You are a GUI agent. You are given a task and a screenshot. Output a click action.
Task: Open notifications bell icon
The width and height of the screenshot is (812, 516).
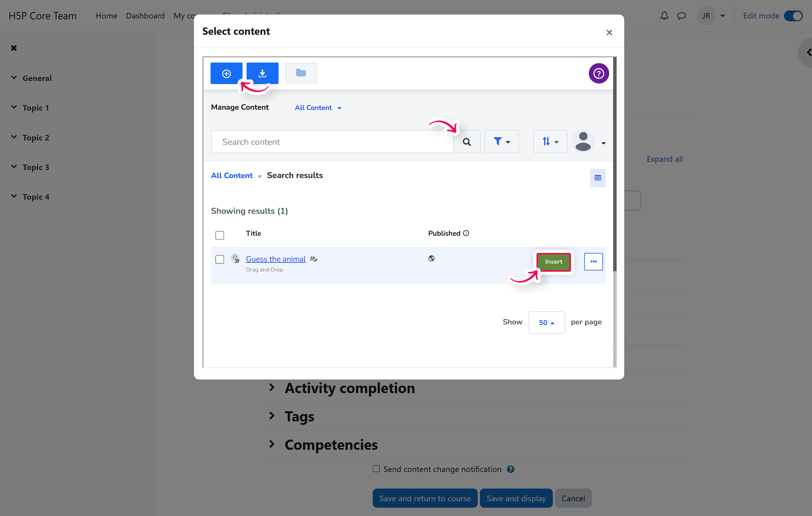[x=664, y=16]
